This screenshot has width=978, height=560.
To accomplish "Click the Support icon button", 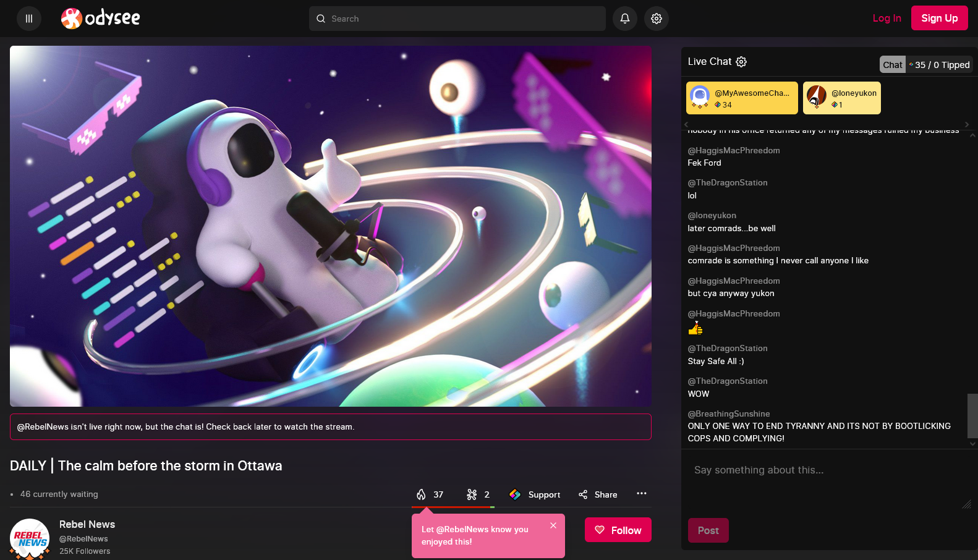I will [x=535, y=494].
